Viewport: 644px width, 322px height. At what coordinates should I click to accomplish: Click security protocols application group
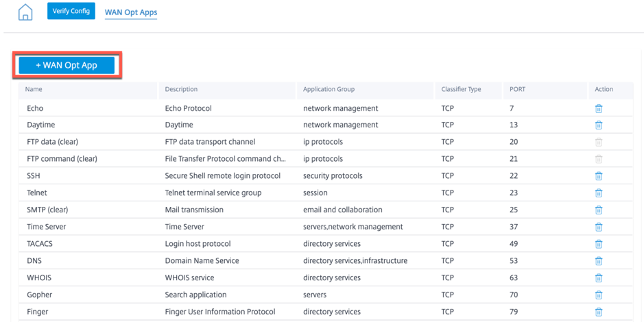333,175
